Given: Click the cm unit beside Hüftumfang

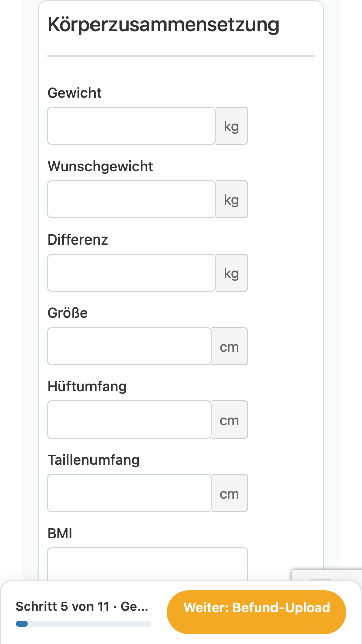Looking at the screenshot, I should [x=229, y=420].
